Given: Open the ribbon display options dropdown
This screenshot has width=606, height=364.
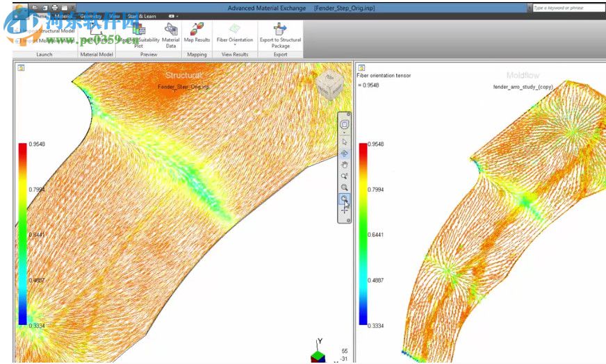Looking at the screenshot, I should [174, 16].
